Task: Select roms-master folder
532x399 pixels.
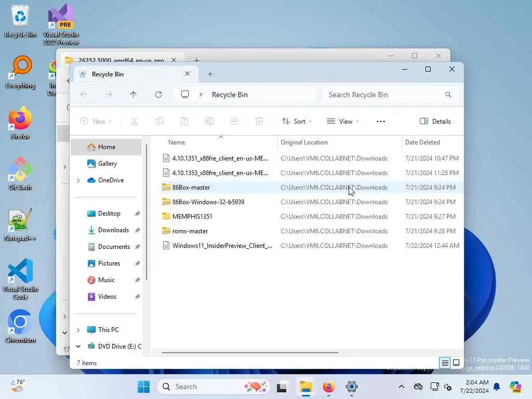Action: click(311, 231)
